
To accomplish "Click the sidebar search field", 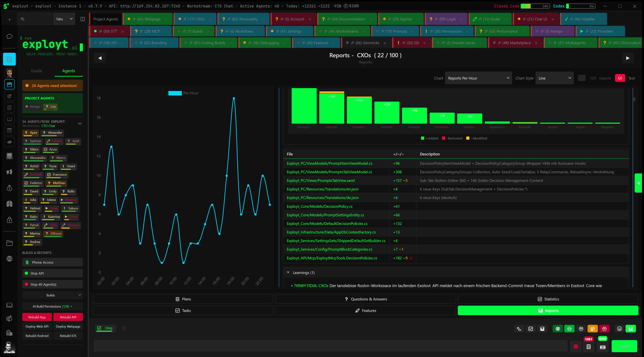I will click(34, 19).
